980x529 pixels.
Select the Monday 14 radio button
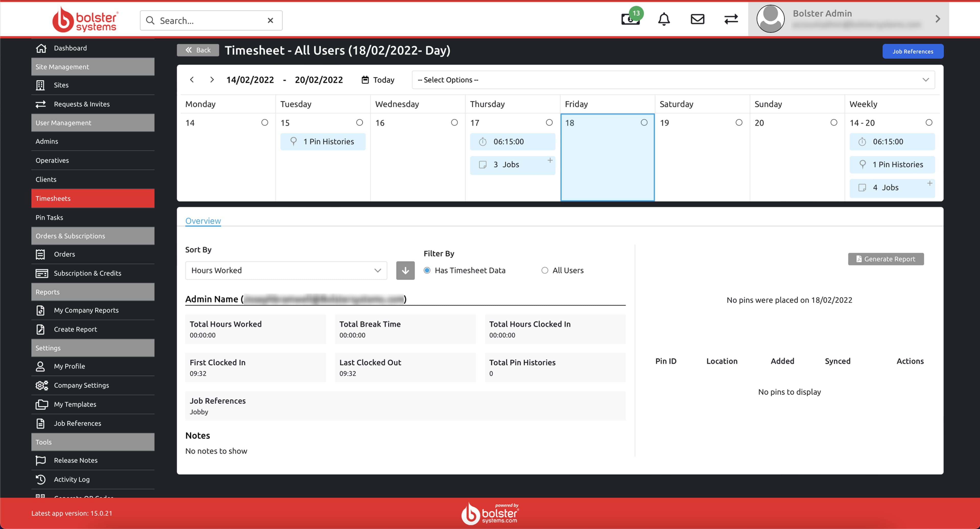(x=264, y=122)
